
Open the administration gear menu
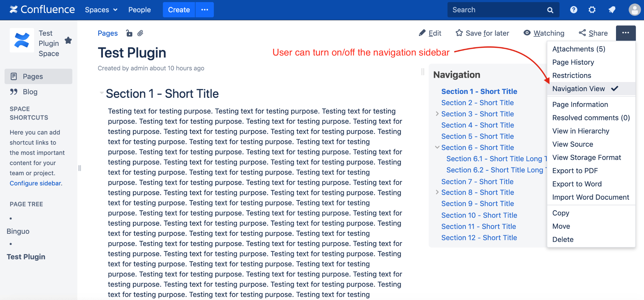(592, 10)
